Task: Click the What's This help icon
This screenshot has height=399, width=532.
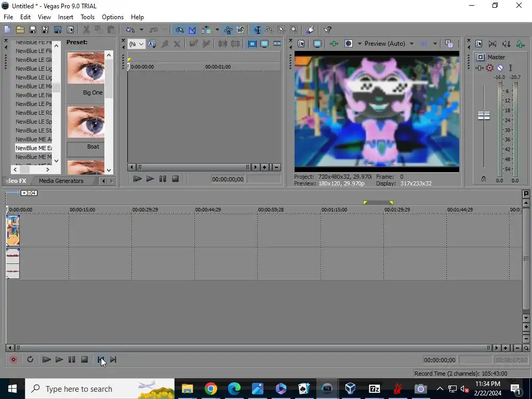Action: pyautogui.click(x=327, y=30)
